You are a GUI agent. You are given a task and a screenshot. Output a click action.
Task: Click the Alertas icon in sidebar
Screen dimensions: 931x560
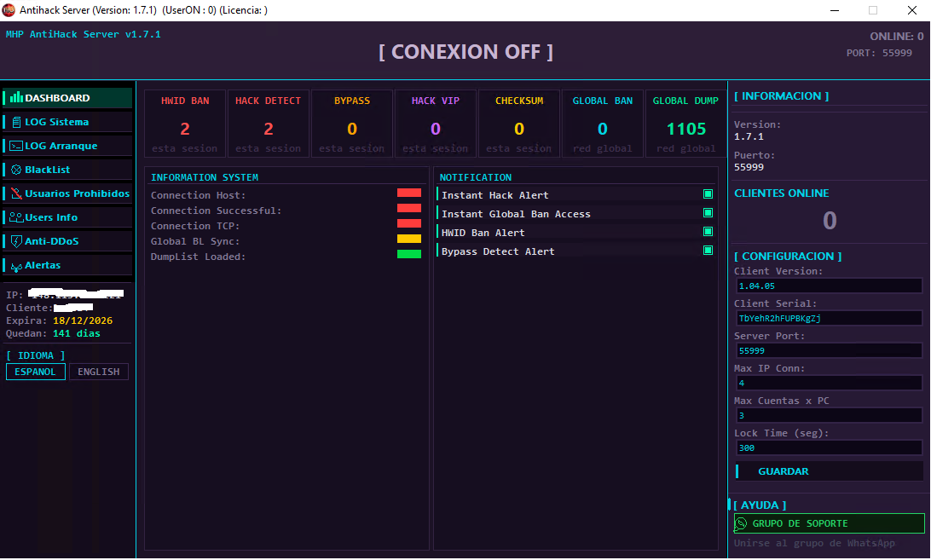click(x=17, y=266)
